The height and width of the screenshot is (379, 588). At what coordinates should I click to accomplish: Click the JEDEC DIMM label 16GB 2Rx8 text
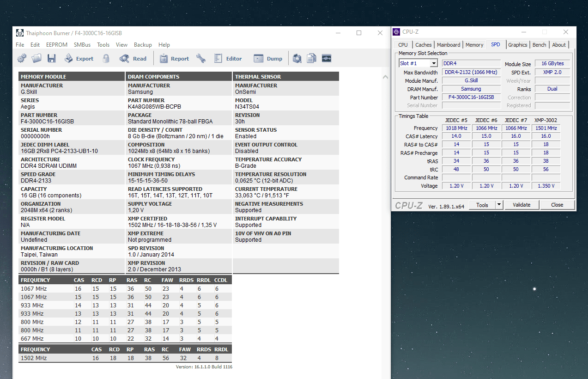[59, 151]
